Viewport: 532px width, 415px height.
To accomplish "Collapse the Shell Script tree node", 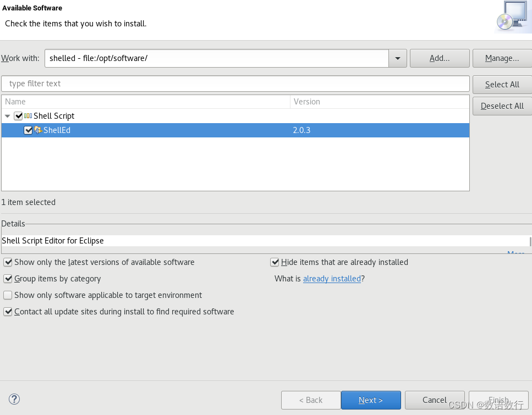I will pos(8,116).
